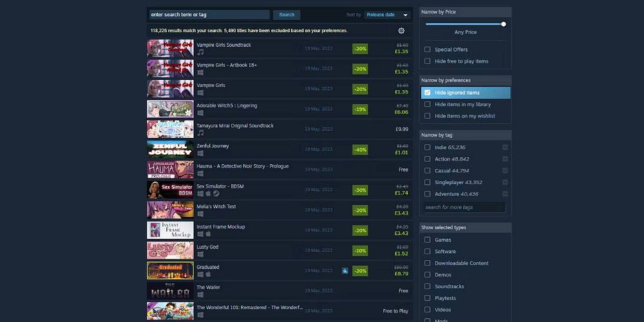
Task: Tick the Adventure tag checkbox
Action: [428, 194]
